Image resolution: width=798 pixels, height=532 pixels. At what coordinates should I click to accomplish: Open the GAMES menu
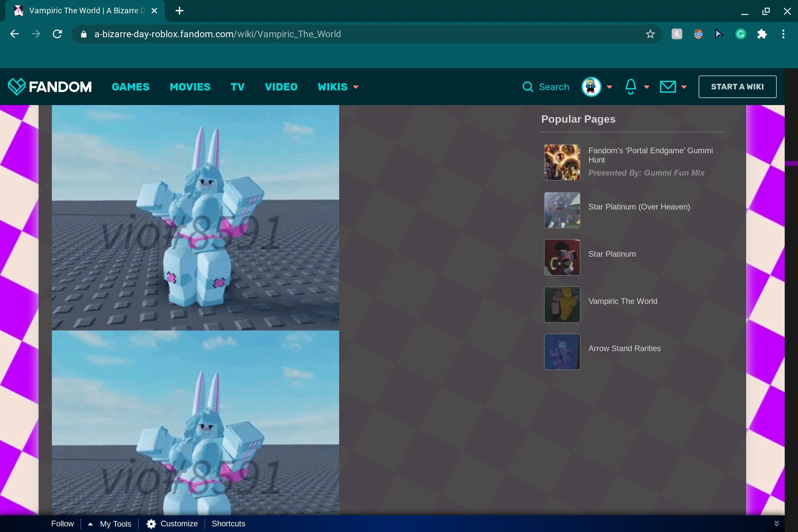pos(131,87)
